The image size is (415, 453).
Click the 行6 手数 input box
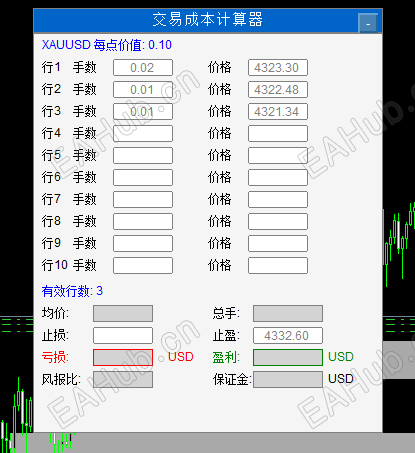143,178
